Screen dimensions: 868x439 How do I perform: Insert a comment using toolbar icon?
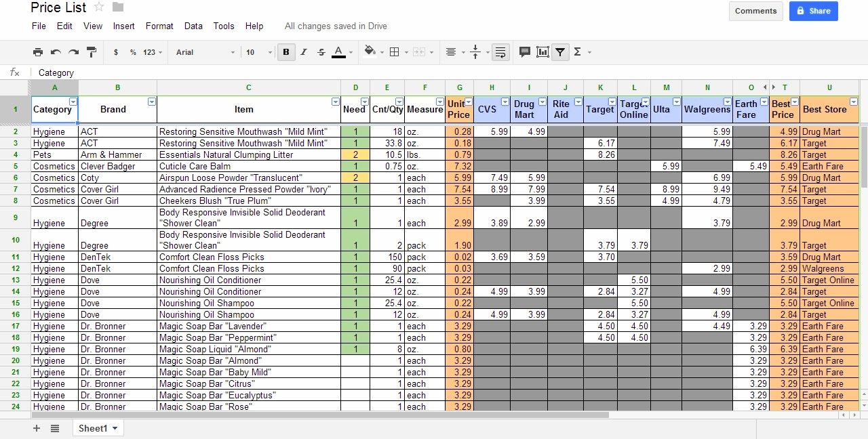pos(524,52)
